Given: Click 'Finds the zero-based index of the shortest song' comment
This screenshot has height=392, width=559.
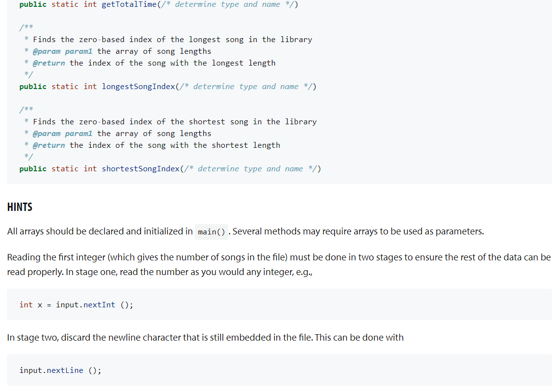Looking at the screenshot, I should [175, 122].
